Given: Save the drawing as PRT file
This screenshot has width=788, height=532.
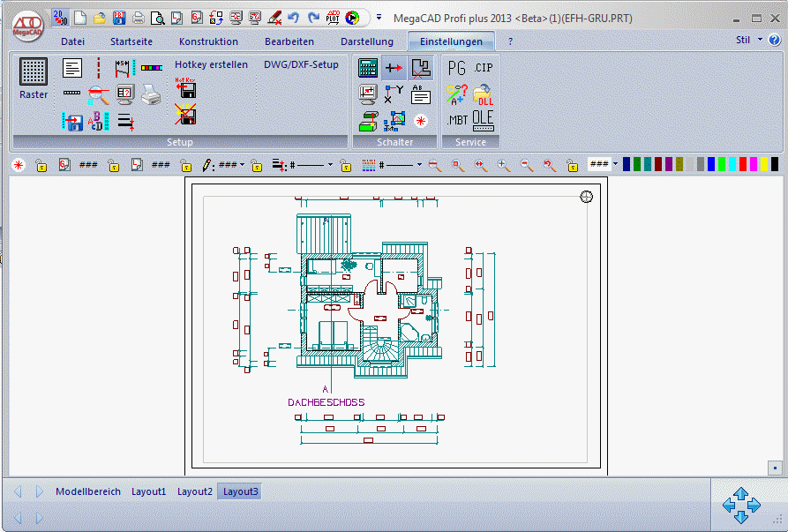Looking at the screenshot, I should 119,18.
